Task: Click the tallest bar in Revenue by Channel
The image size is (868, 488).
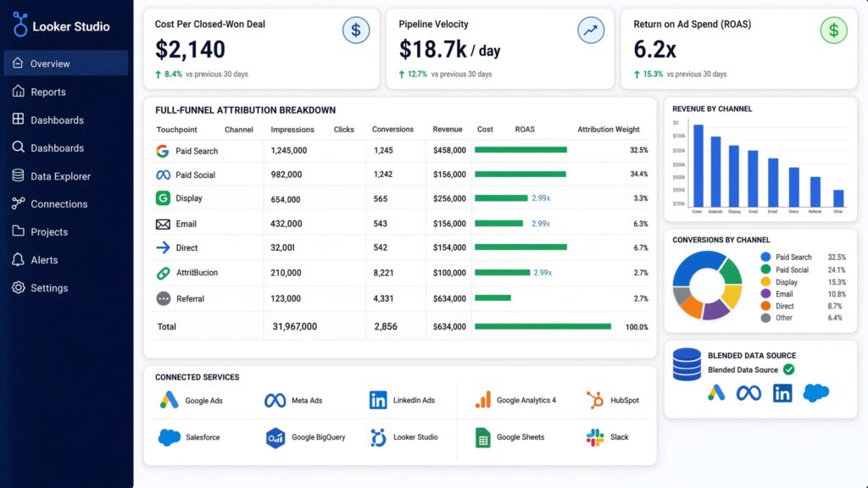Action: coord(698,166)
